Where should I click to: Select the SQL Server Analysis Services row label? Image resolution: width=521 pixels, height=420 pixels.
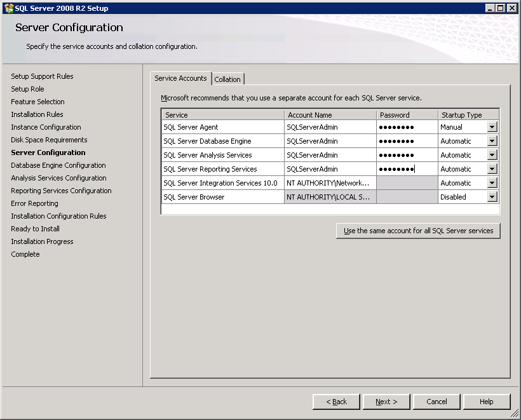tap(223, 155)
